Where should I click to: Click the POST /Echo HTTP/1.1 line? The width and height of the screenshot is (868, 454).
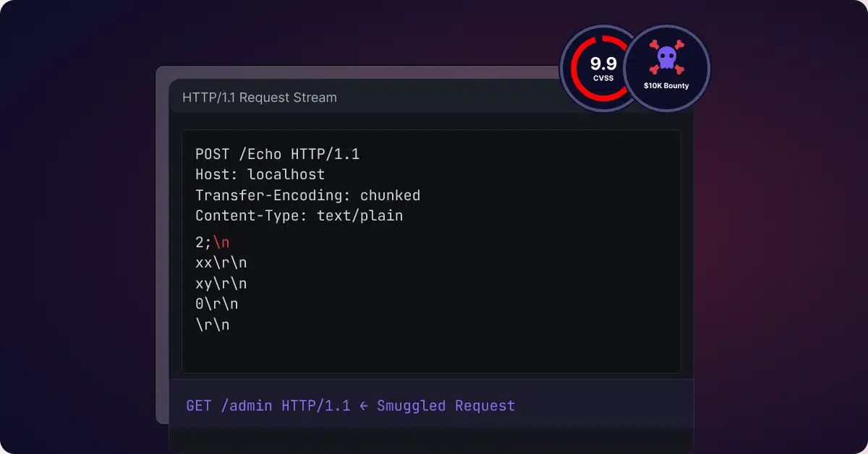pyautogui.click(x=277, y=154)
